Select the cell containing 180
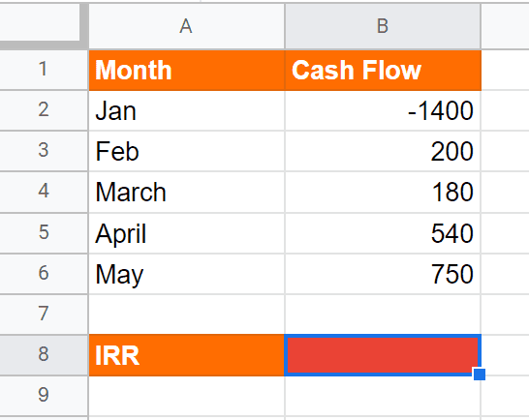The height and width of the screenshot is (420, 529). (x=383, y=193)
